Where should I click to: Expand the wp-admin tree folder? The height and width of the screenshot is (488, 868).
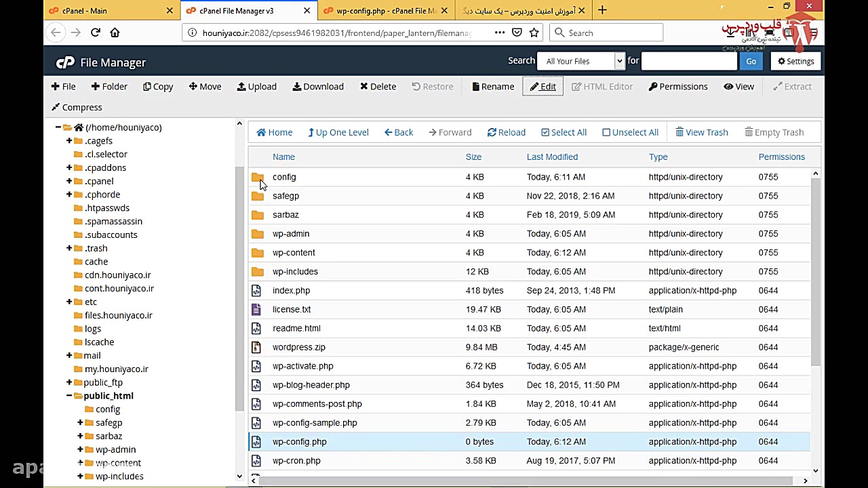coord(80,449)
